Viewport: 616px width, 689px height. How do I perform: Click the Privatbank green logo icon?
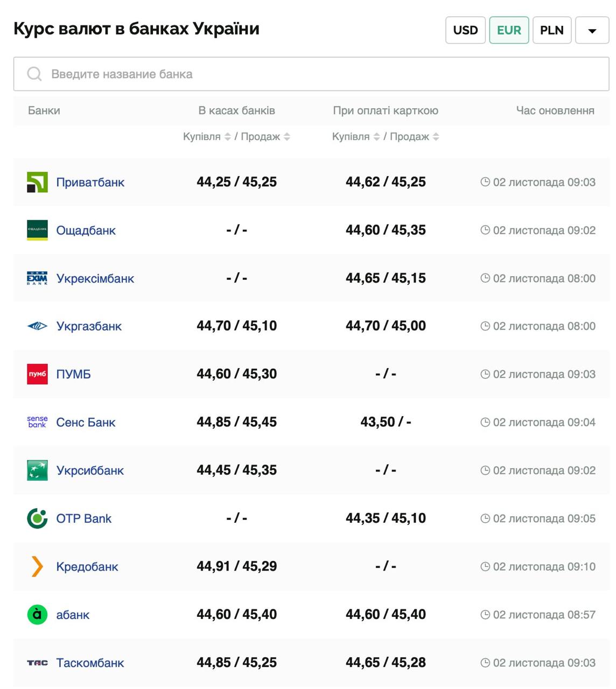pyautogui.click(x=37, y=182)
